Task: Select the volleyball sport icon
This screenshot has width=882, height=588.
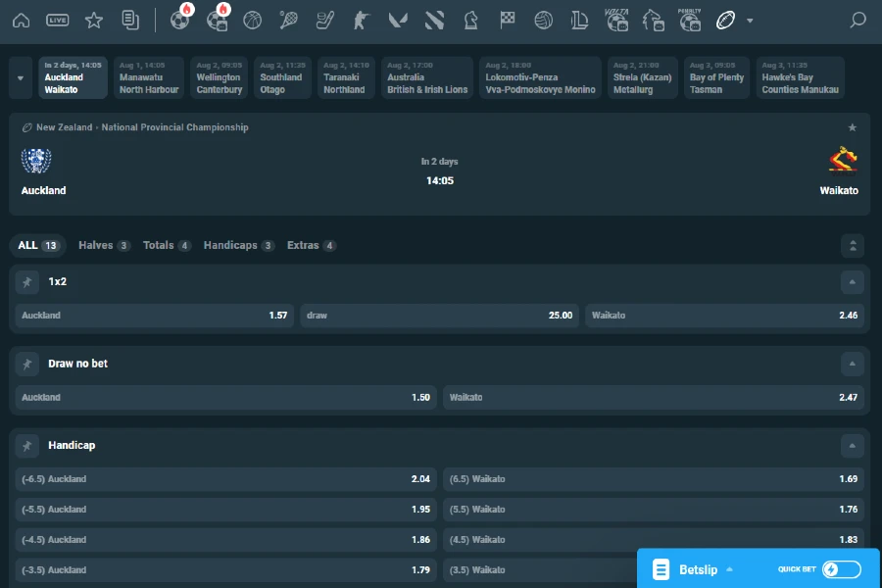Action: click(544, 20)
